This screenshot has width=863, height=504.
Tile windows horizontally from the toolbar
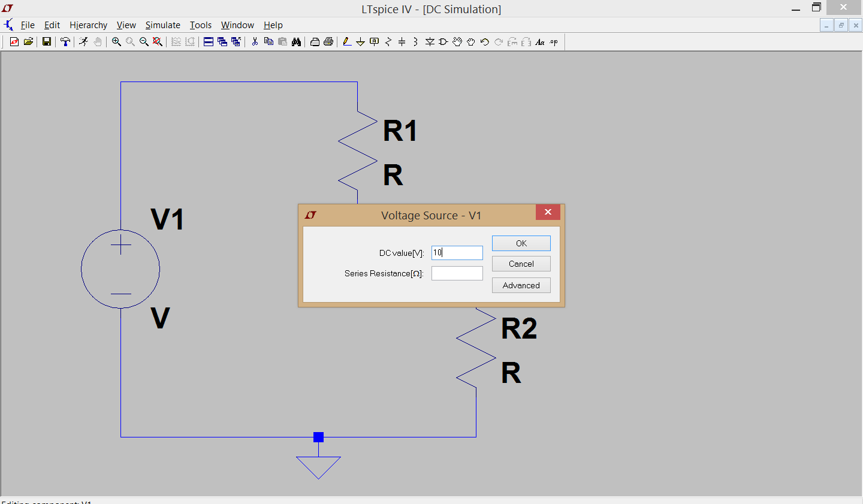click(x=209, y=42)
